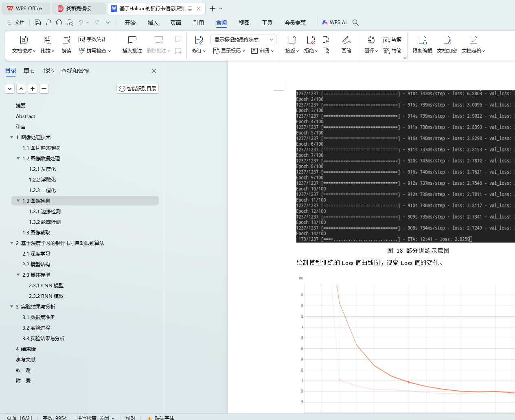Open the 书签 tab in navigation pane

point(48,71)
